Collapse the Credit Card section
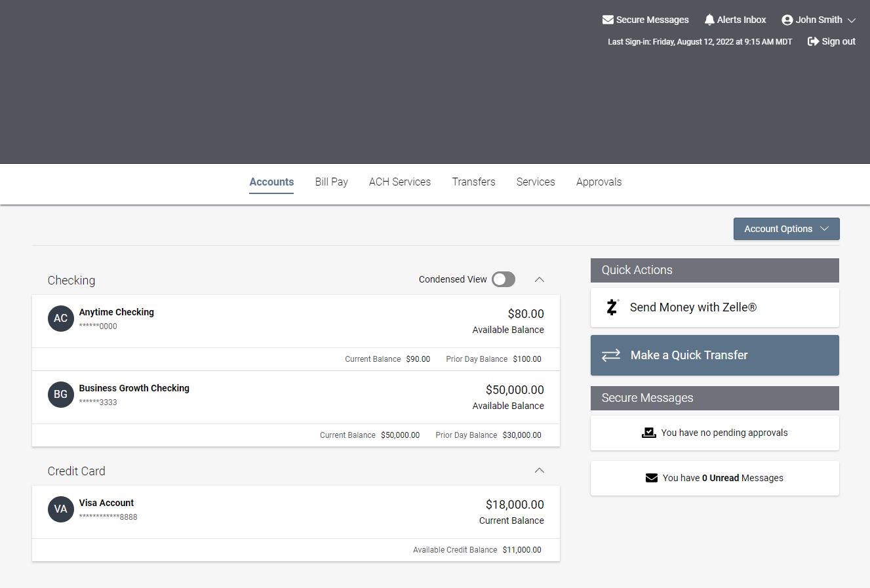The image size is (870, 588). 540,471
